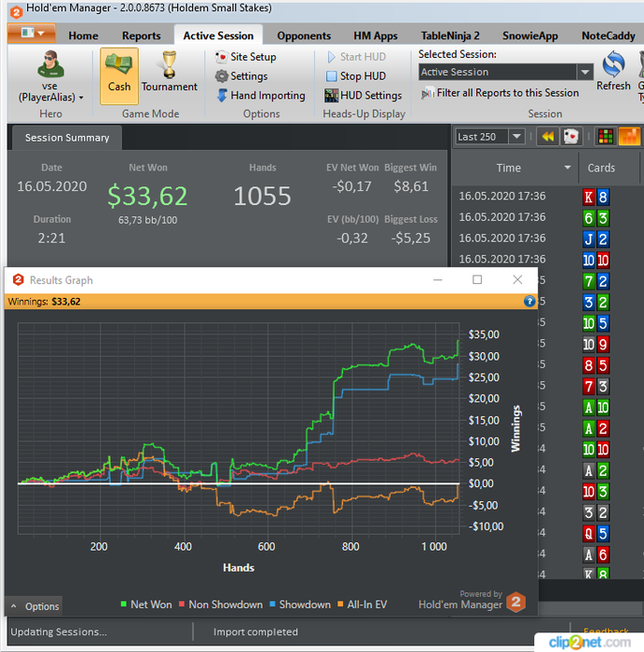The width and height of the screenshot is (644, 652).
Task: Expand the Options panel in Results Graph
Action: click(34, 606)
